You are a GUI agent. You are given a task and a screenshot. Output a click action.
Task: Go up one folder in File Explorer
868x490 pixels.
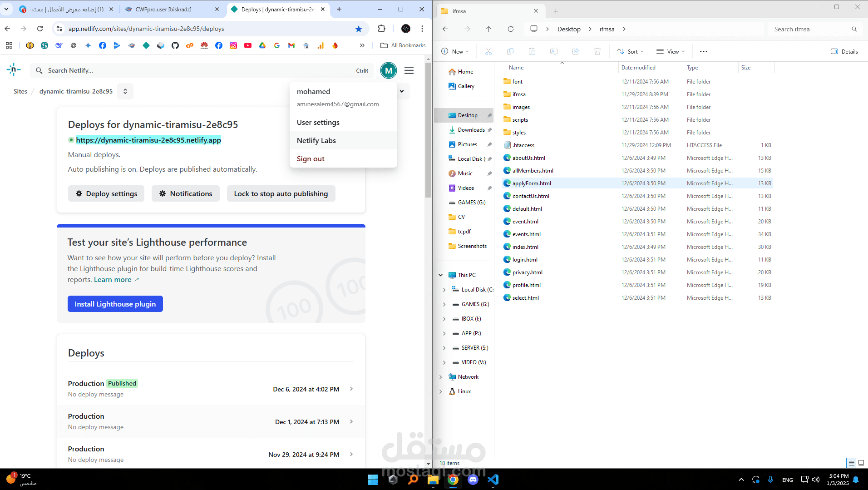pos(489,29)
